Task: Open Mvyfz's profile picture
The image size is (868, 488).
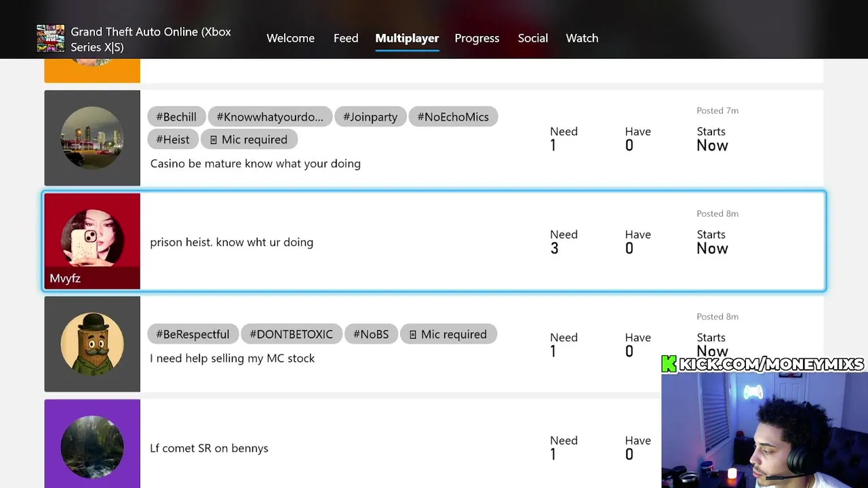Action: [x=92, y=238]
